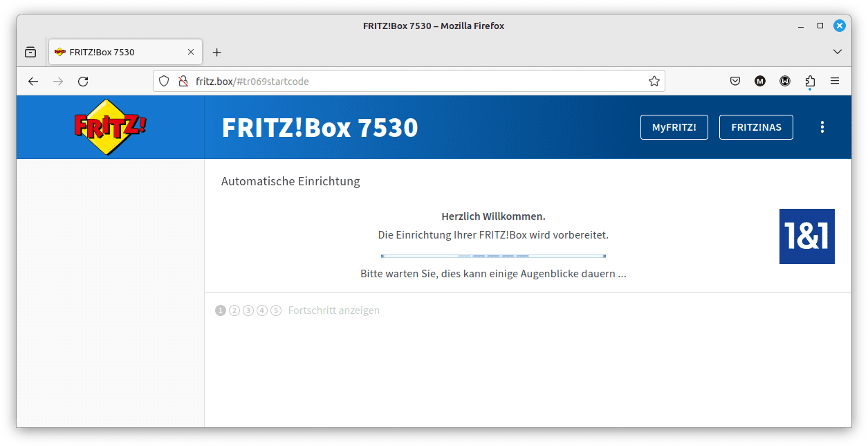The width and height of the screenshot is (868, 446).
Task: Select step 4 progress indicator
Action: [x=262, y=310]
